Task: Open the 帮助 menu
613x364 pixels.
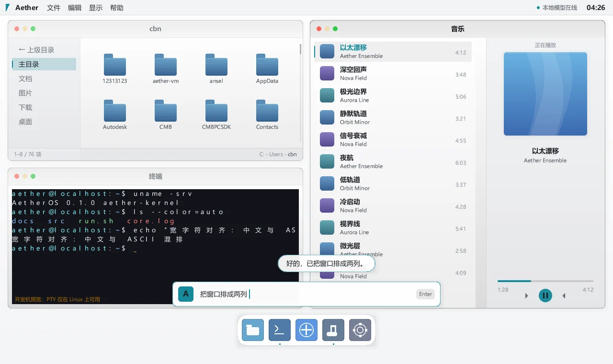Action: (x=117, y=8)
